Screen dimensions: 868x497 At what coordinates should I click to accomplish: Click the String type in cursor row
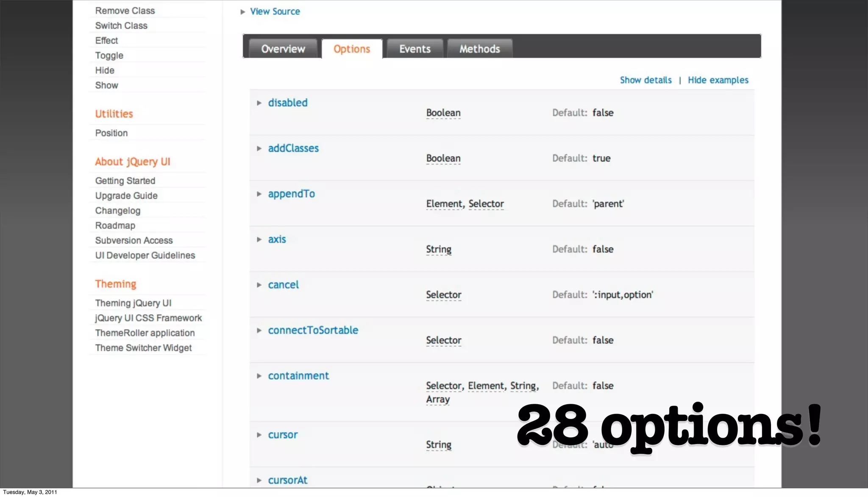[x=439, y=444]
